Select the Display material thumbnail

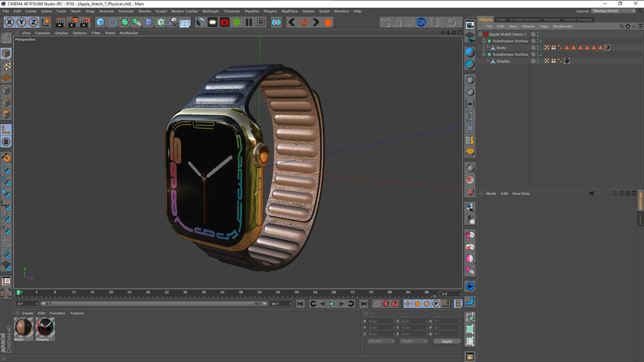pyautogui.click(x=45, y=327)
